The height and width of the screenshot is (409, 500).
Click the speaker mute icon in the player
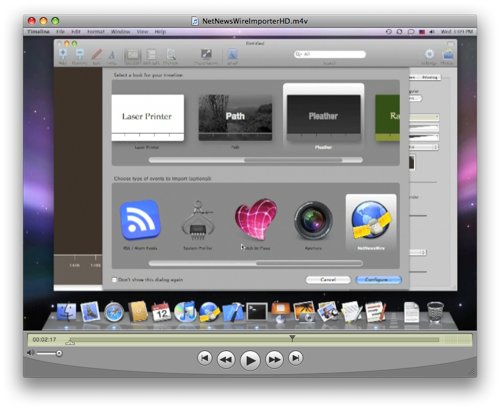point(31,353)
